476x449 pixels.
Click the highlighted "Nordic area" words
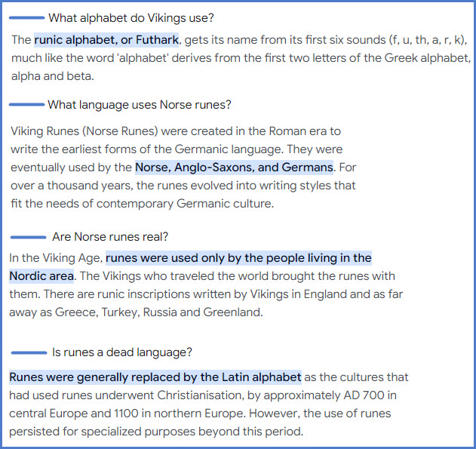coord(41,276)
